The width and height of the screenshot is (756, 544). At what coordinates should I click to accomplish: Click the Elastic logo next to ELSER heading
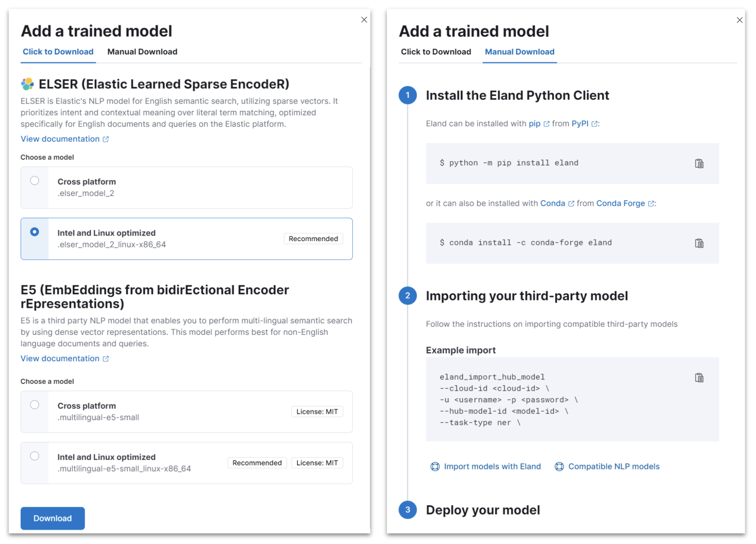27,83
